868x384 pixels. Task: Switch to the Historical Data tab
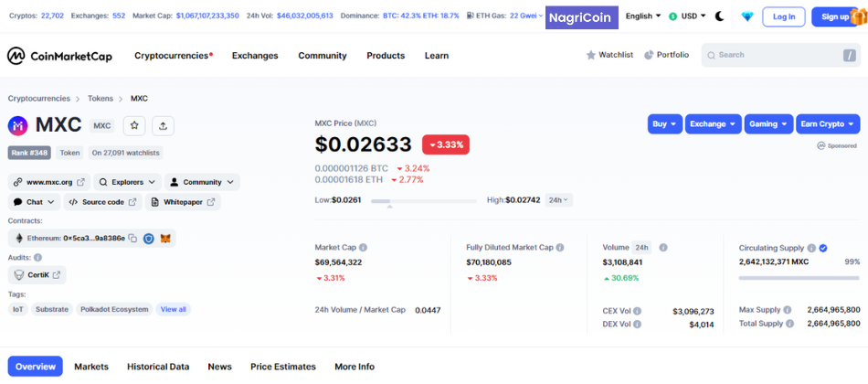click(x=158, y=367)
